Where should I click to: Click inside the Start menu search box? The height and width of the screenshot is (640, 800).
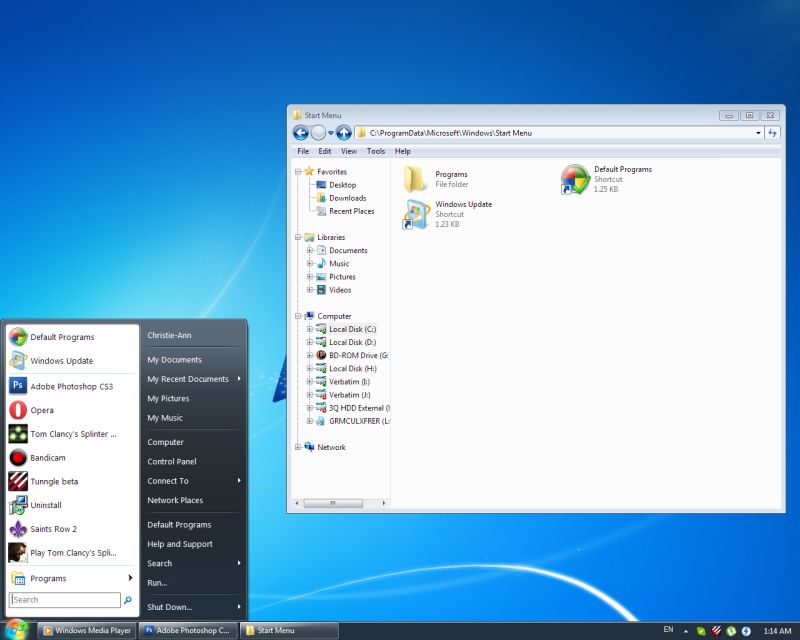(65, 600)
